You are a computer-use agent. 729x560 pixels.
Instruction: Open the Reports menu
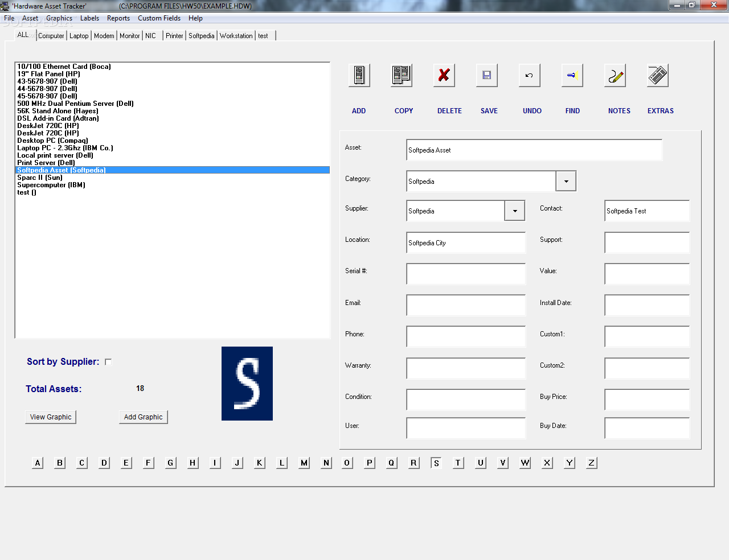point(118,18)
